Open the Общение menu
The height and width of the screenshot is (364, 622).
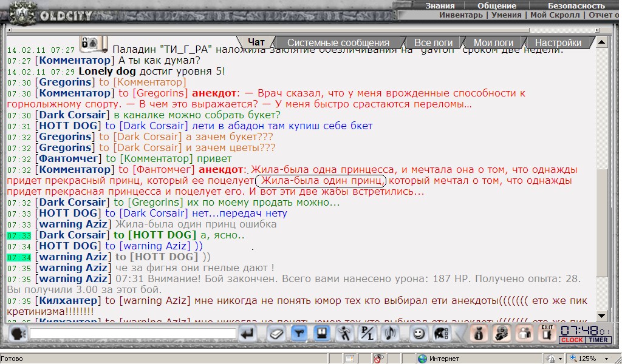pyautogui.click(x=497, y=6)
